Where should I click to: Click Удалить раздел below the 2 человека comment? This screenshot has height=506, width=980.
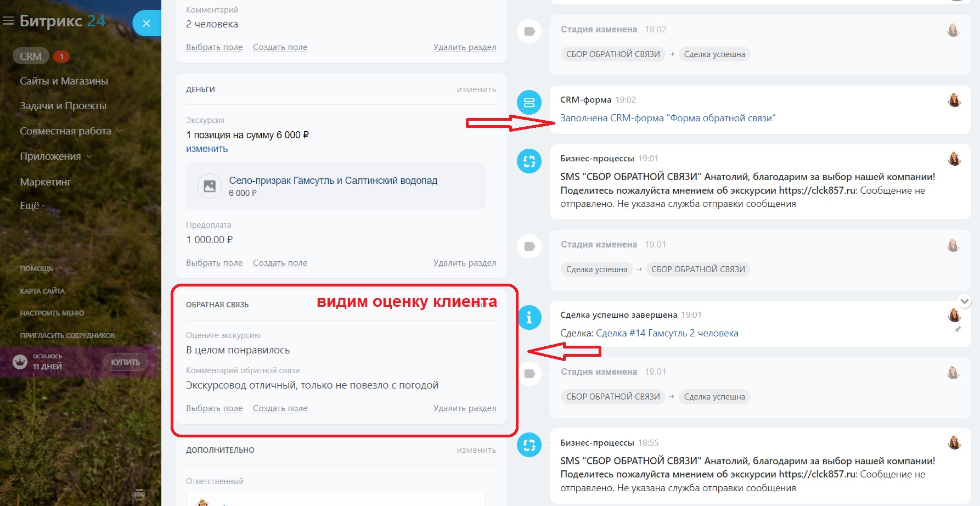click(465, 47)
